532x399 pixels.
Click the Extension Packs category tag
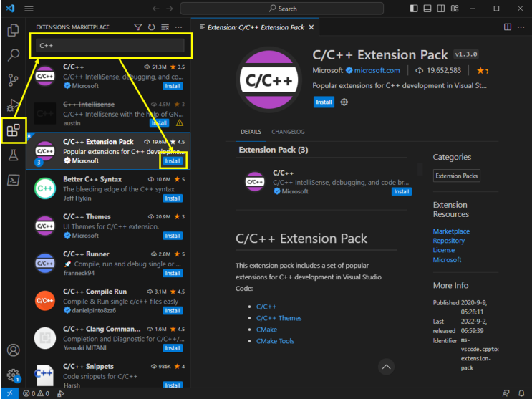click(x=456, y=176)
